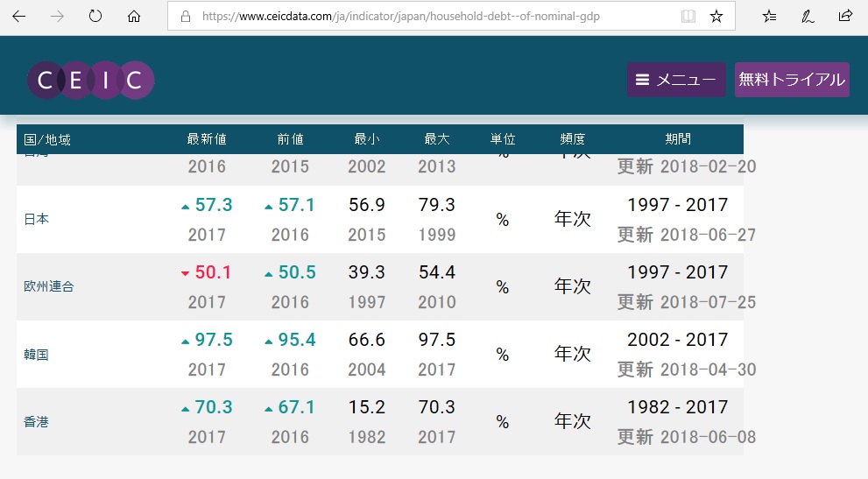The width and height of the screenshot is (868, 479).
Task: Add page to favorites star icon
Action: [x=716, y=16]
